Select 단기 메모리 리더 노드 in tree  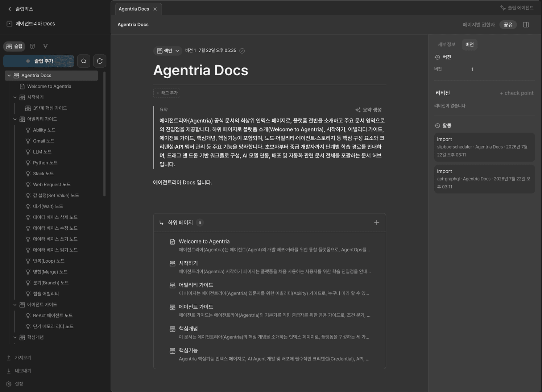click(53, 326)
